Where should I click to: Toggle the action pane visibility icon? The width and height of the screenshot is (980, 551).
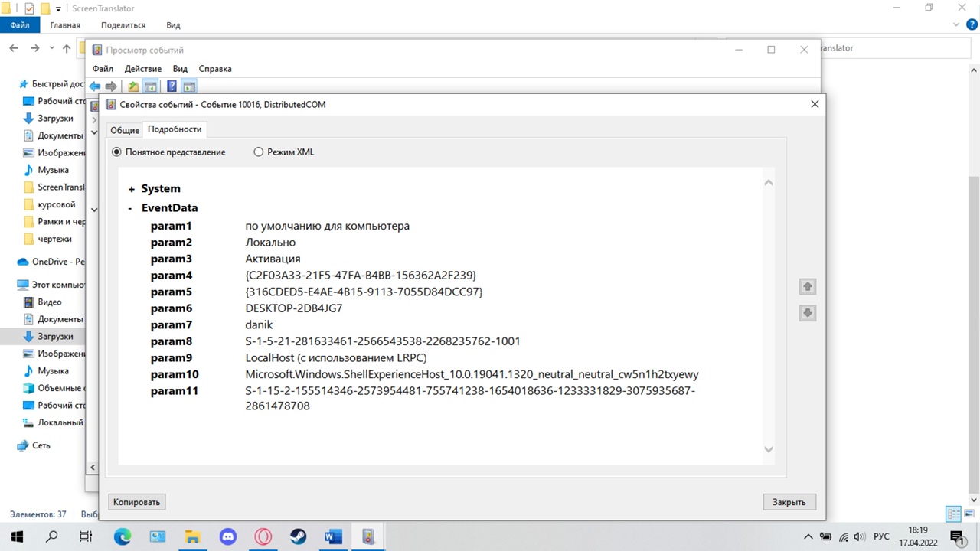(x=188, y=86)
